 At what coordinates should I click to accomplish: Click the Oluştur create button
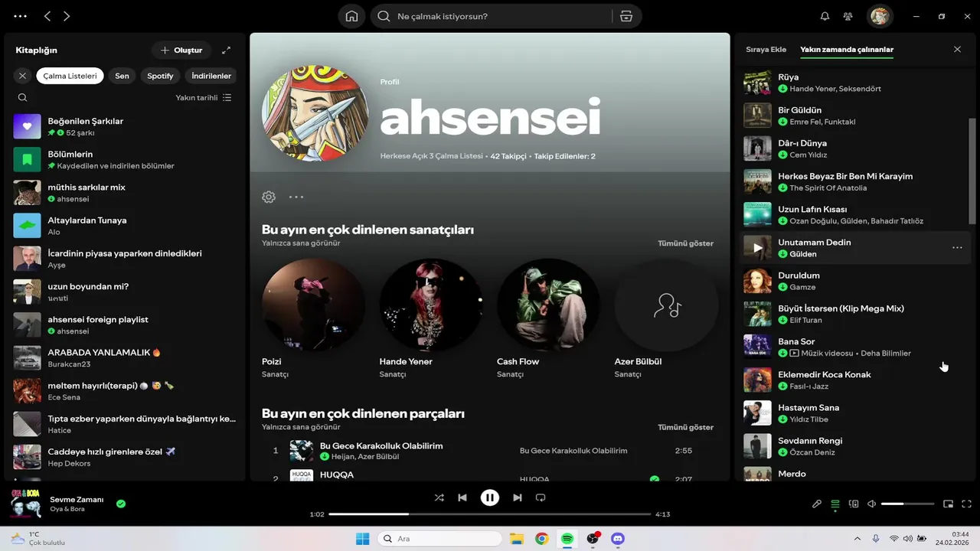coord(181,50)
